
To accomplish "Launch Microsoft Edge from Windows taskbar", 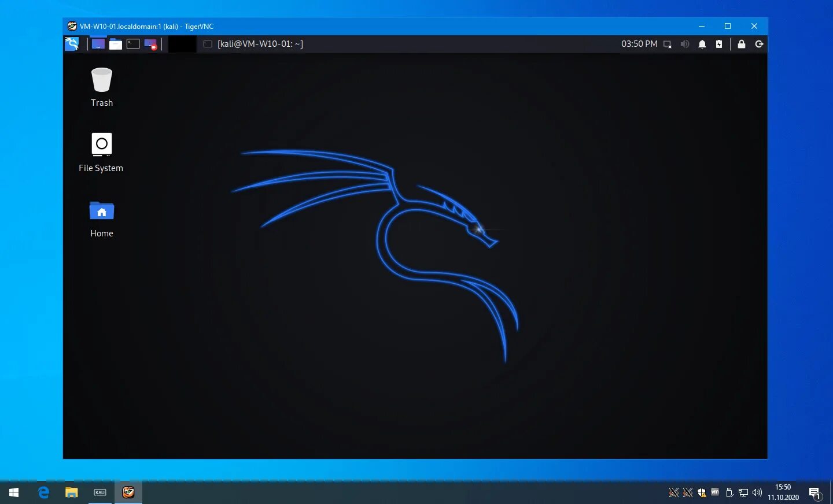I will [43, 492].
